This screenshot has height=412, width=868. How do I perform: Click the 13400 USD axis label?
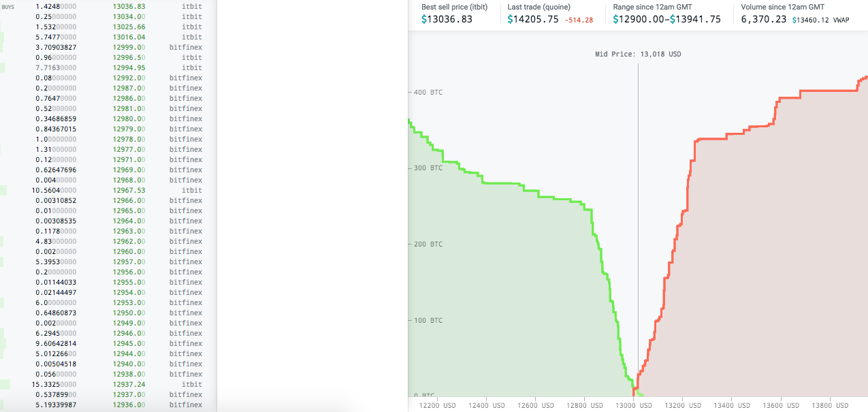click(x=732, y=406)
